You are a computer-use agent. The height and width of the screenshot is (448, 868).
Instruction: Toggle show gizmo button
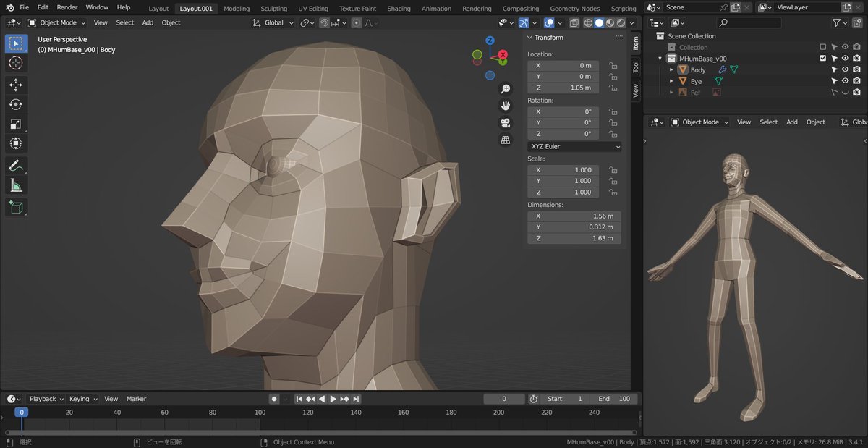pos(524,22)
